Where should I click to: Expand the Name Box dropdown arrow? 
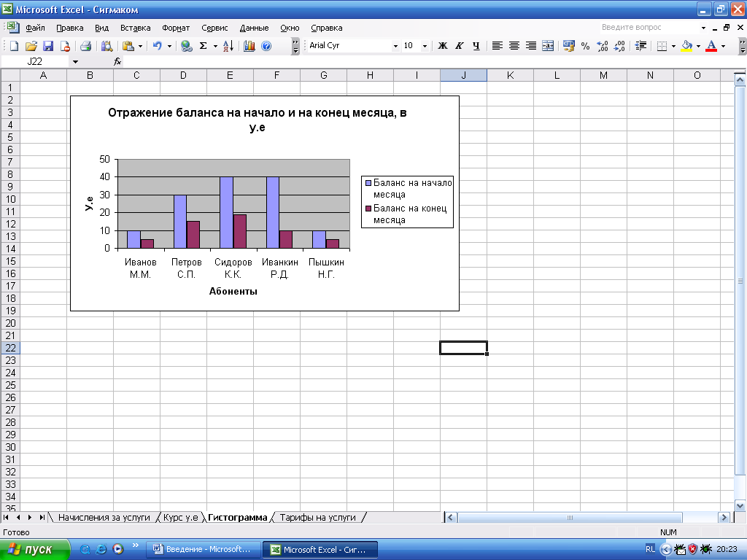tap(74, 62)
